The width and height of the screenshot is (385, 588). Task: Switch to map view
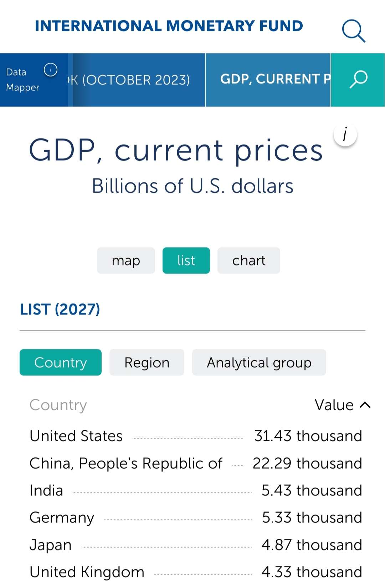click(126, 260)
